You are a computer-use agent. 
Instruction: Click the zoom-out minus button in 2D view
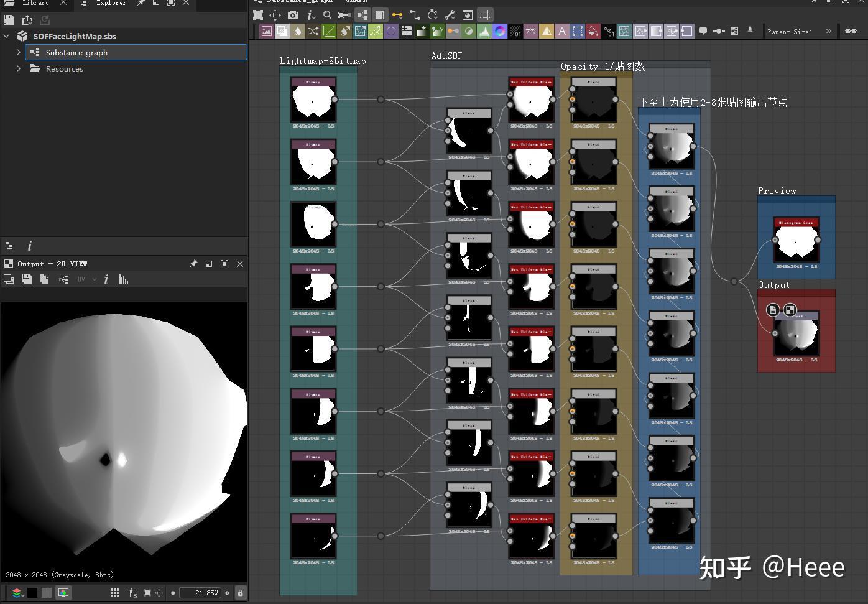pos(173,593)
